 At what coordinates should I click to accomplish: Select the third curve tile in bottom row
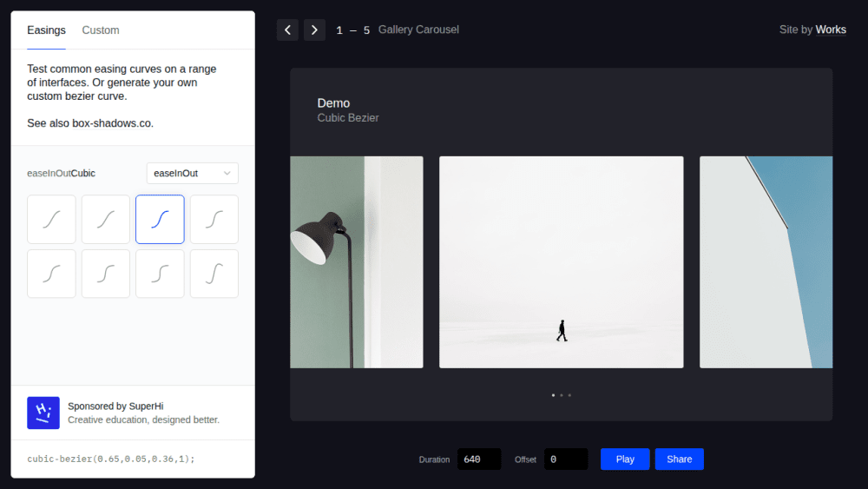(160, 274)
